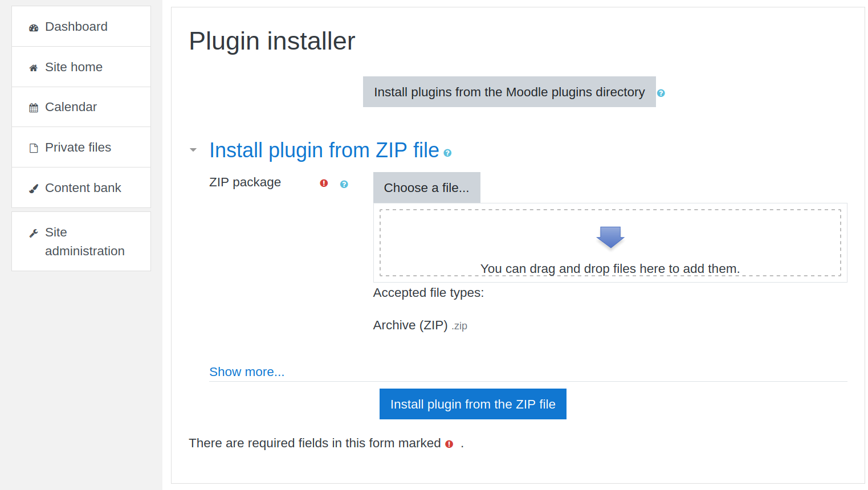Click the Private files document icon

[34, 148]
